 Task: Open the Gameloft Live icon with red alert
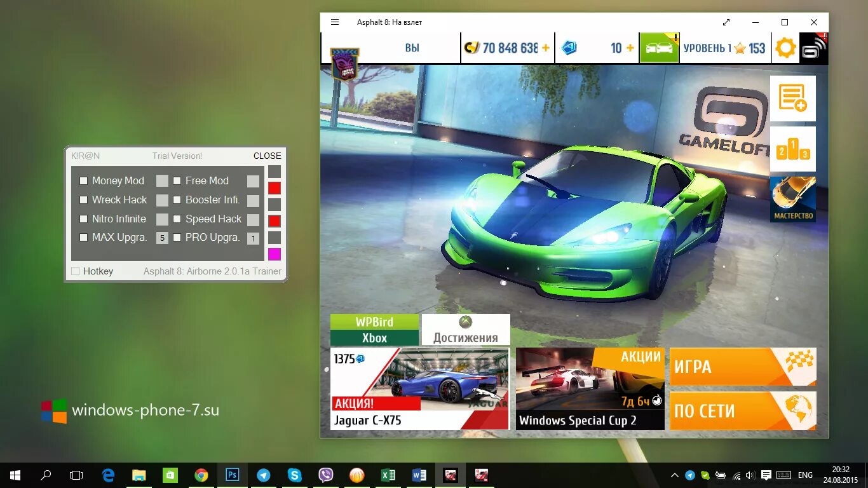pyautogui.click(x=814, y=48)
